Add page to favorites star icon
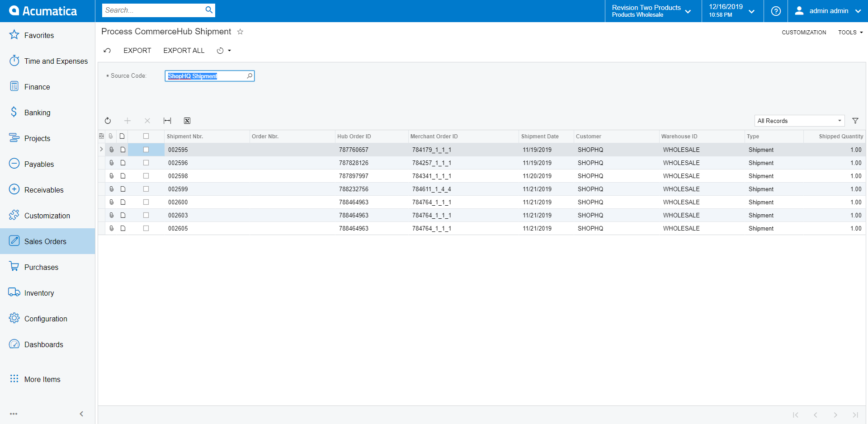The image size is (868, 424). pos(240,32)
